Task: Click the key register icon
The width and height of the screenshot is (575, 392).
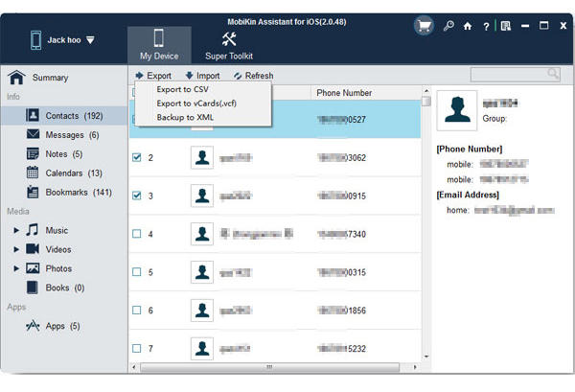Action: click(x=448, y=26)
